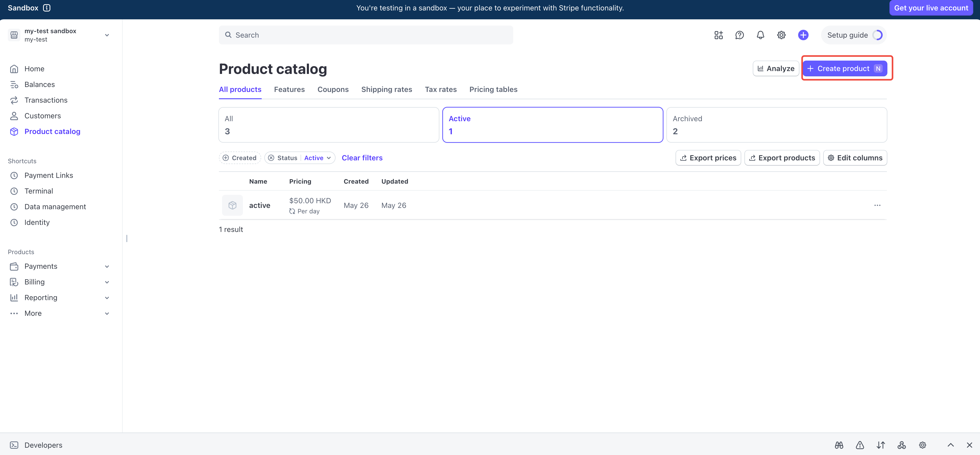Switch to the Coupons tab
This screenshot has height=455, width=980.
333,90
